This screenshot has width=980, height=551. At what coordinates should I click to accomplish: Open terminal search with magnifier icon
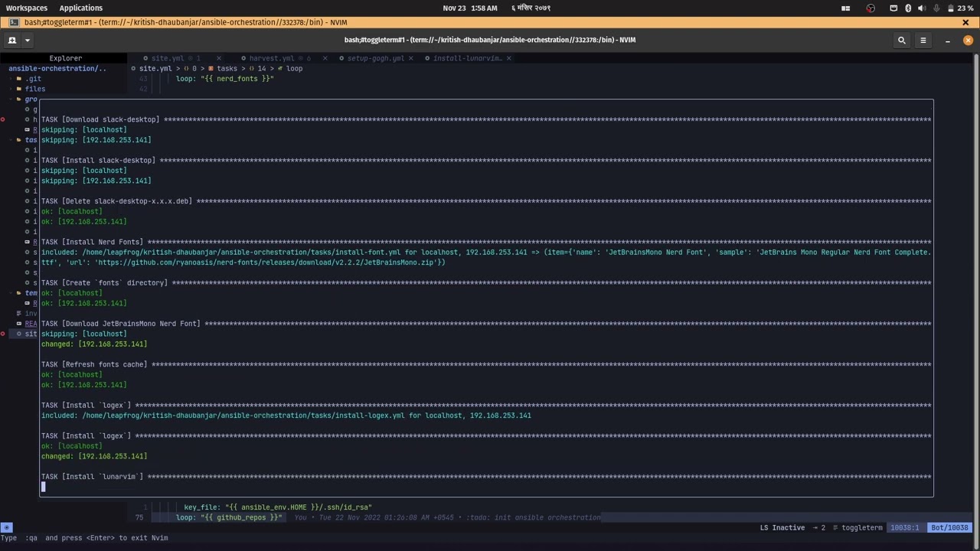902,41
